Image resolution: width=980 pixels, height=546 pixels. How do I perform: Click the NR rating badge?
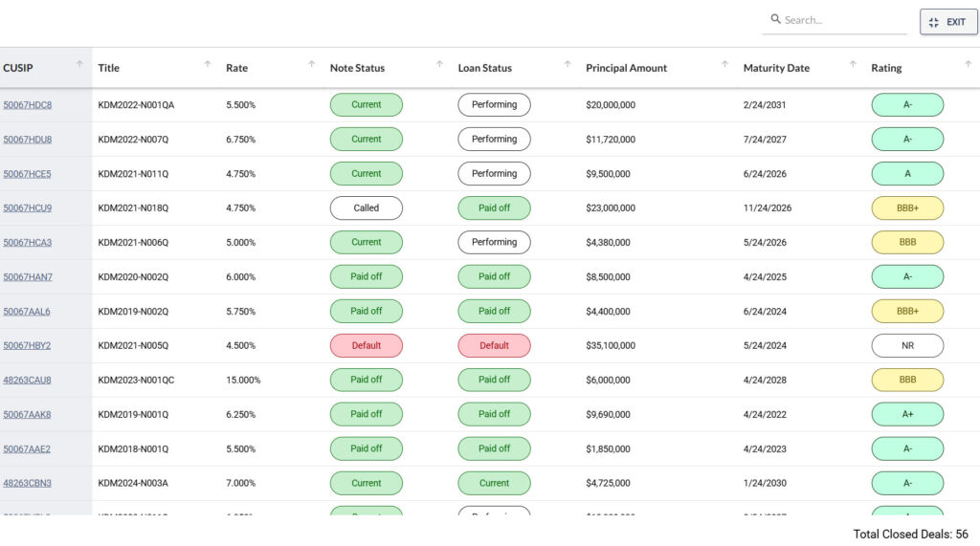point(907,346)
